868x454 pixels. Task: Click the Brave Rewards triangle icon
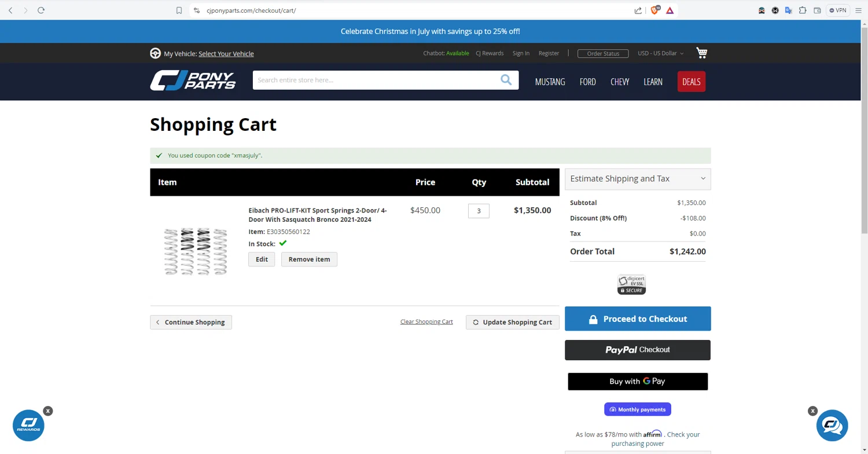coord(670,10)
